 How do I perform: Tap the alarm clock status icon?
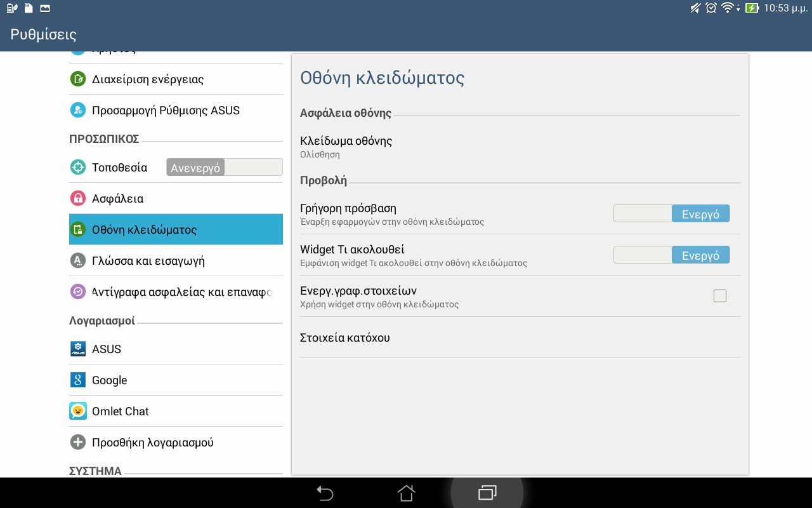pos(711,8)
